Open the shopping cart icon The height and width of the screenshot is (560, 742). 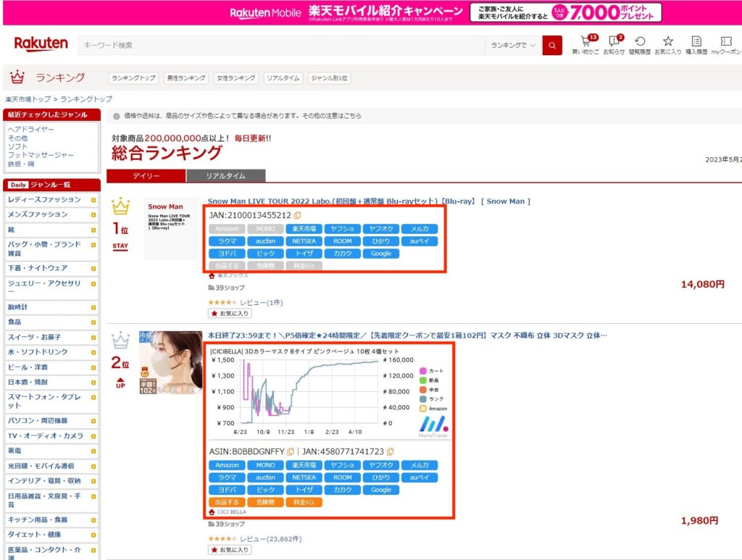point(585,41)
